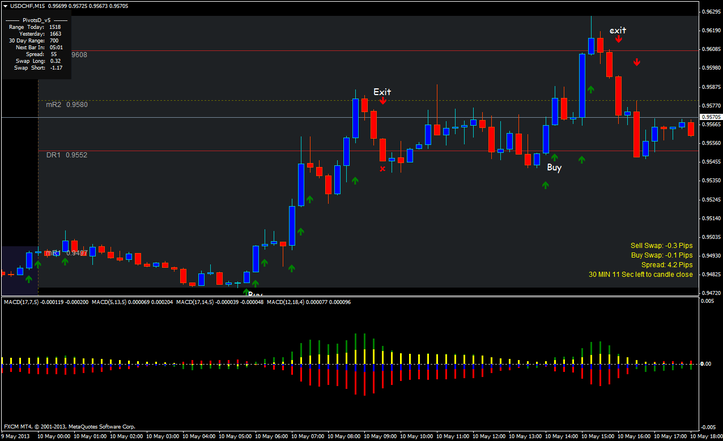
Task: Click the lowercase 'exit' chart label
Action: pyautogui.click(x=618, y=30)
